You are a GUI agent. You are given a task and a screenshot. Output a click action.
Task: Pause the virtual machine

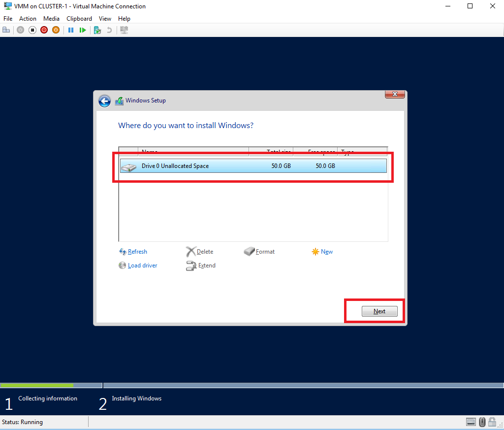[x=71, y=30]
